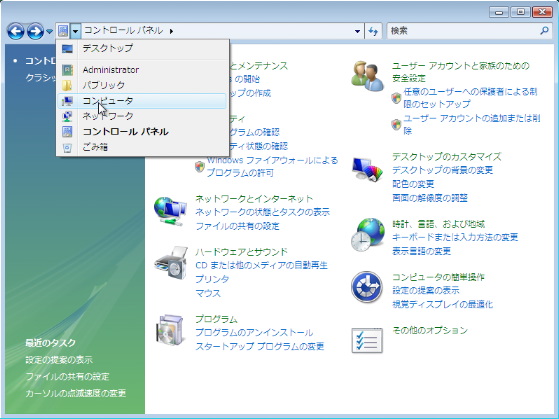Select Administrator from the dropdown menu
The height and width of the screenshot is (419, 559).
(142, 70)
